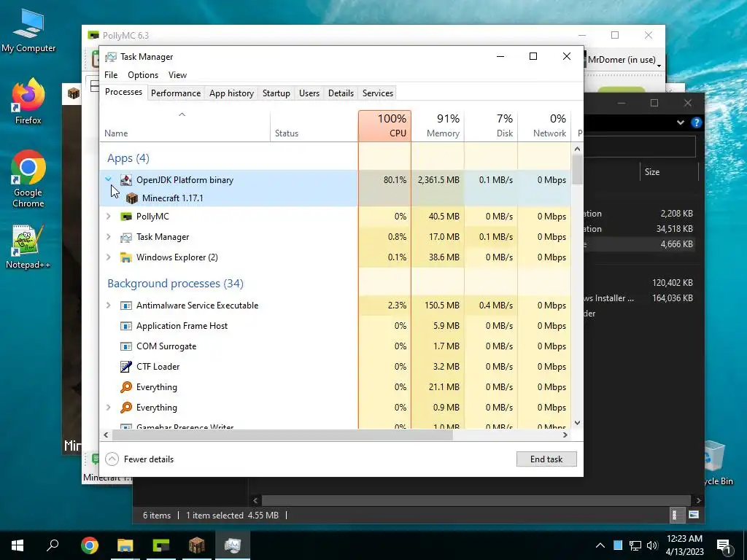Expand the Windows Explorer (2) group

click(x=109, y=257)
